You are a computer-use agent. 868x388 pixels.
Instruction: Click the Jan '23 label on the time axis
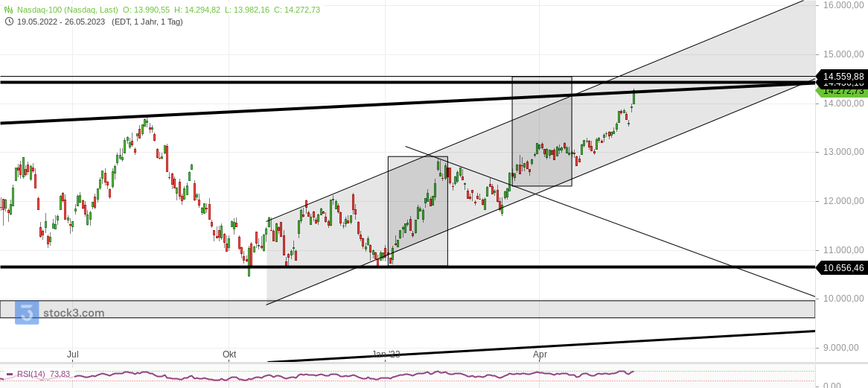[x=386, y=354]
